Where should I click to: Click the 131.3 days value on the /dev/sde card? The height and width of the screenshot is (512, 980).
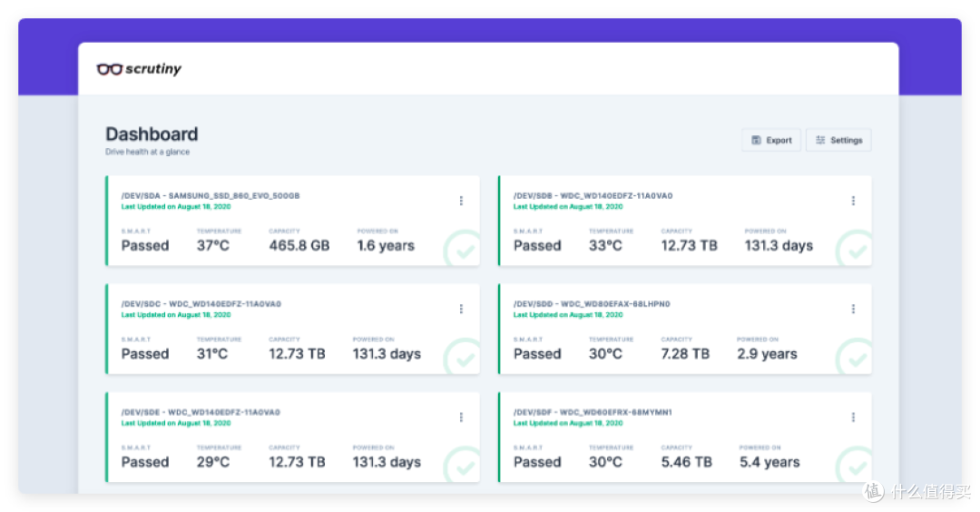tap(387, 462)
